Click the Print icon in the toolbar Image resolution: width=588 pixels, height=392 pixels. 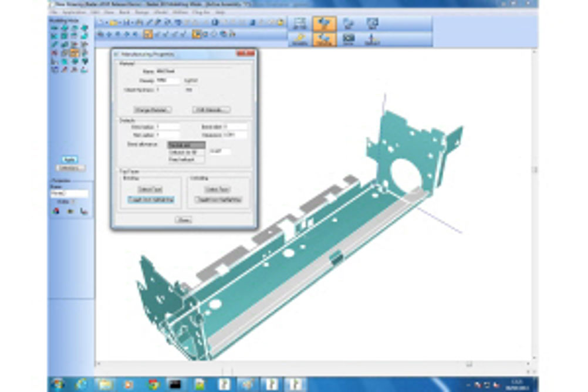pyautogui.click(x=139, y=23)
